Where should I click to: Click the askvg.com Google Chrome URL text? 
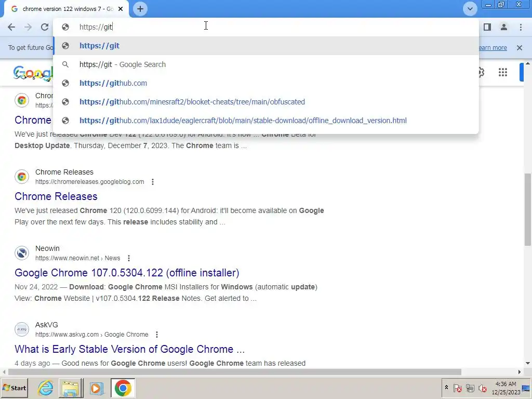click(x=91, y=335)
